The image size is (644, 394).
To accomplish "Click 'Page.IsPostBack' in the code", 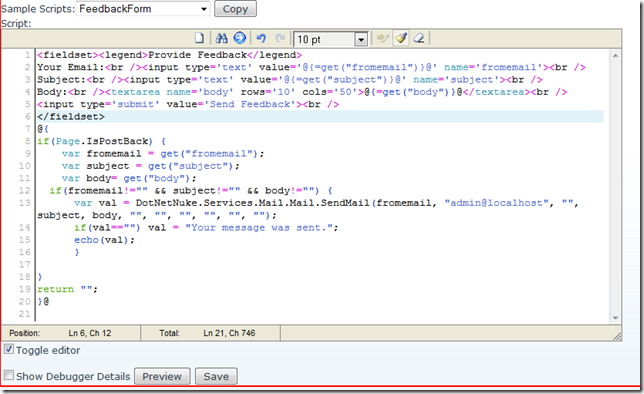I will pos(101,141).
